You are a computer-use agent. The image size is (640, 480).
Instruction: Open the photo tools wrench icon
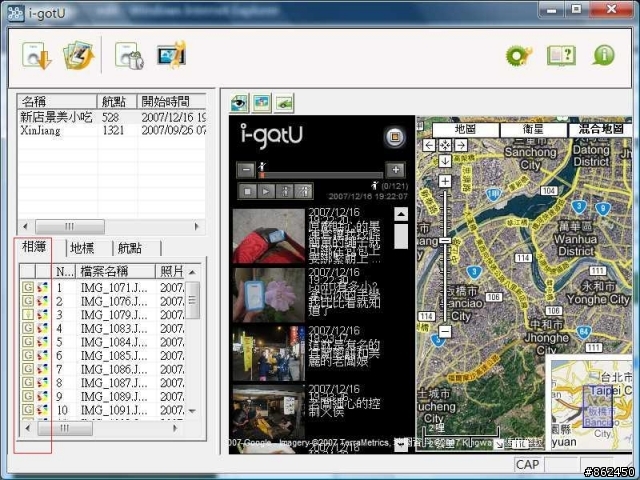pos(172,55)
